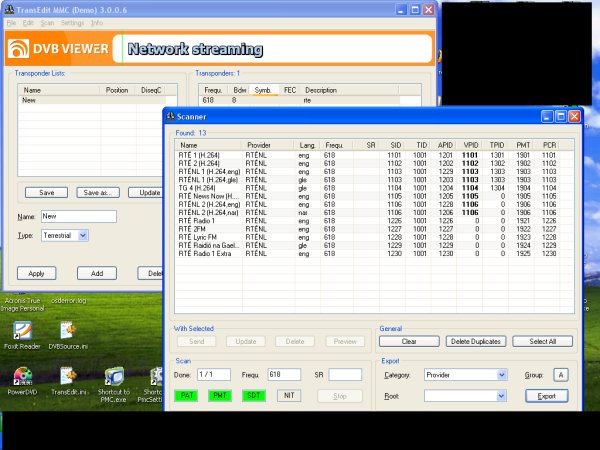
Task: Click the Group A button
Action: [561, 375]
